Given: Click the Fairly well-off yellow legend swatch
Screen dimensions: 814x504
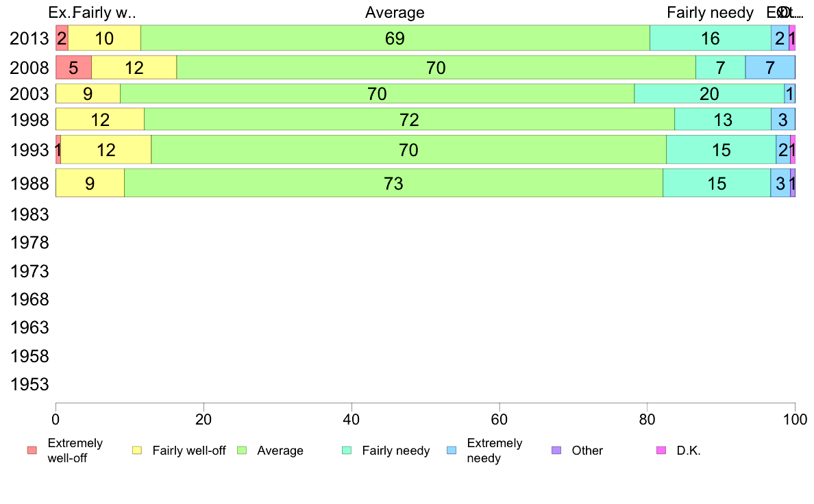Looking at the screenshot, I should click(x=137, y=450).
